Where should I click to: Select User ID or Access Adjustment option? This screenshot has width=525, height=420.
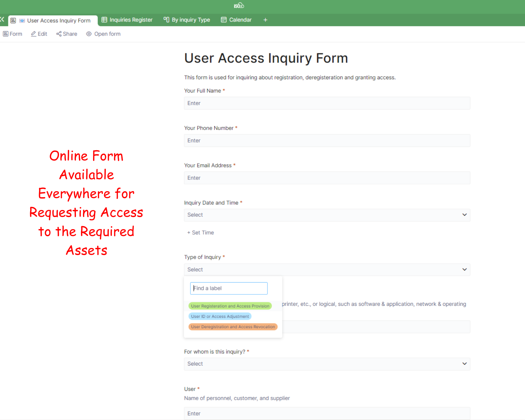pos(220,317)
